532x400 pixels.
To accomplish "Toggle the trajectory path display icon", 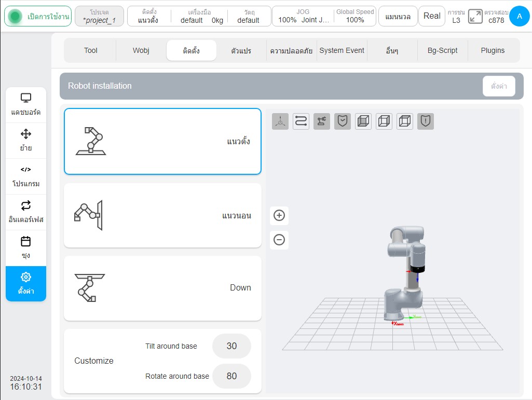I will coord(301,121).
